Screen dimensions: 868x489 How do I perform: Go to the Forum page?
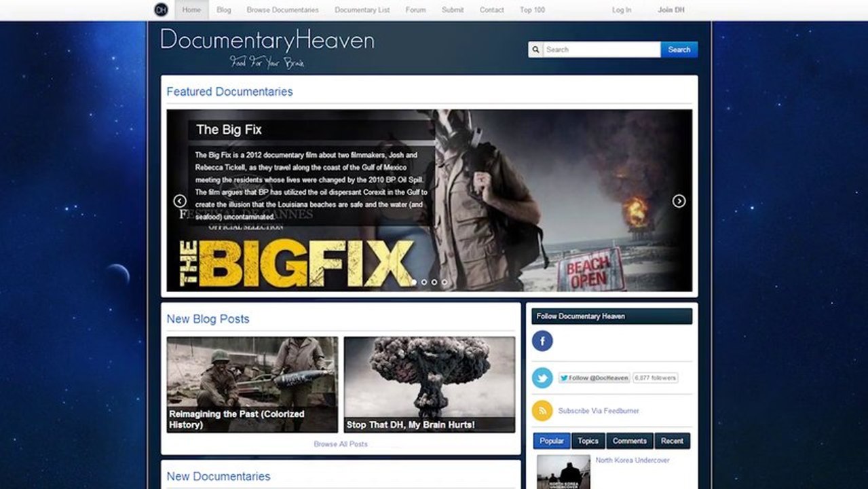(416, 10)
